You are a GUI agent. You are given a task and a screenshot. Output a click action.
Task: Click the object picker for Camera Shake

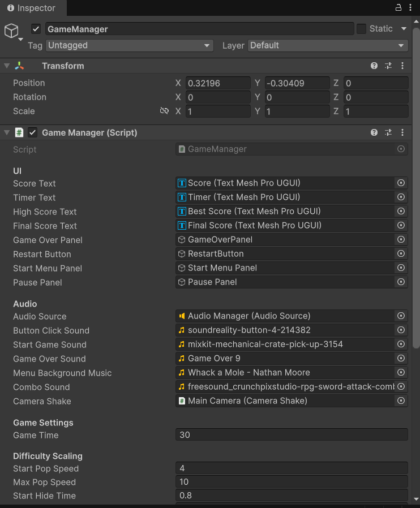pyautogui.click(x=401, y=401)
